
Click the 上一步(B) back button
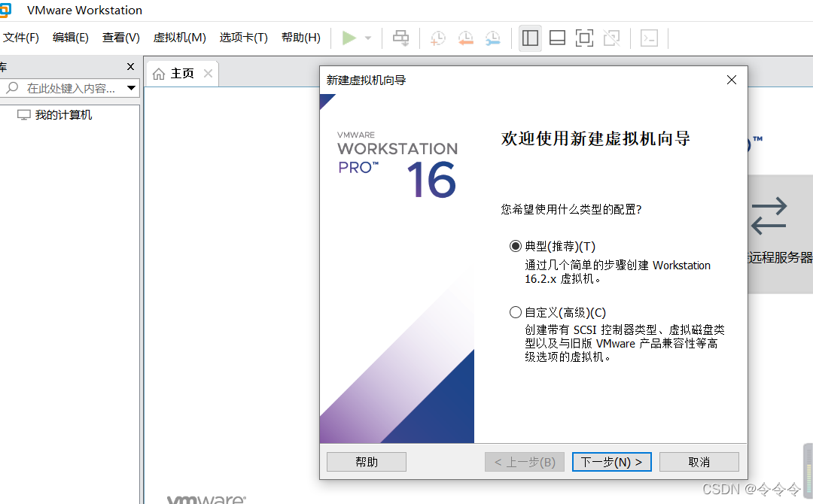(x=524, y=462)
